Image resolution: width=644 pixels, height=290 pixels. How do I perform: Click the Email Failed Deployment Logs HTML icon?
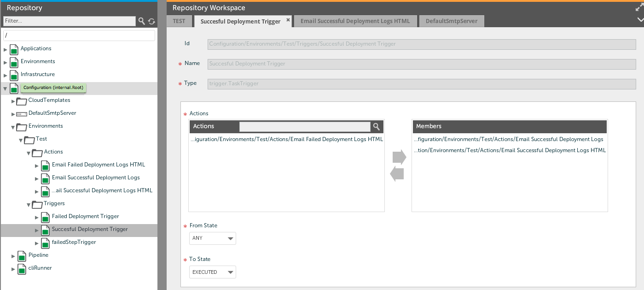coord(45,165)
